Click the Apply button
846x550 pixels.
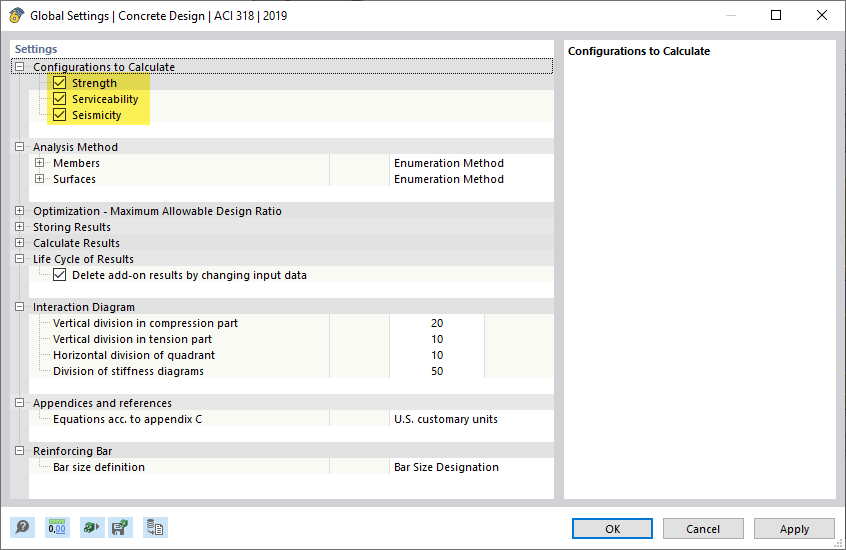(x=794, y=529)
